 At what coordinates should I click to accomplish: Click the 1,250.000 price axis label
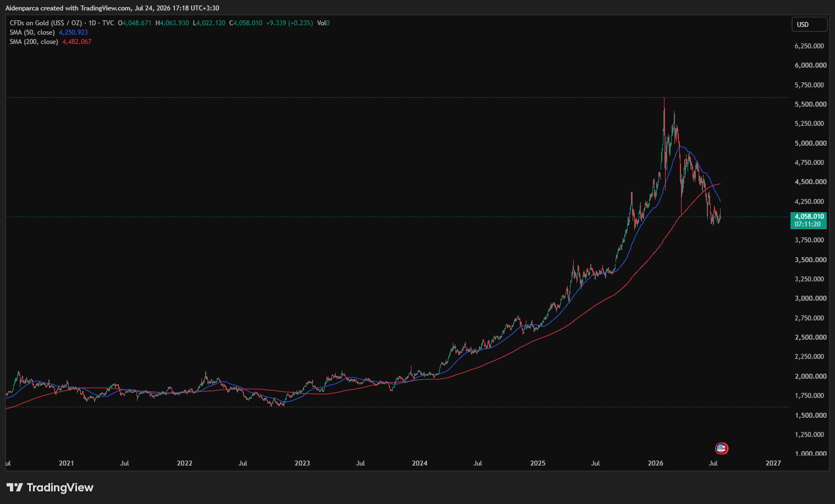pos(810,435)
